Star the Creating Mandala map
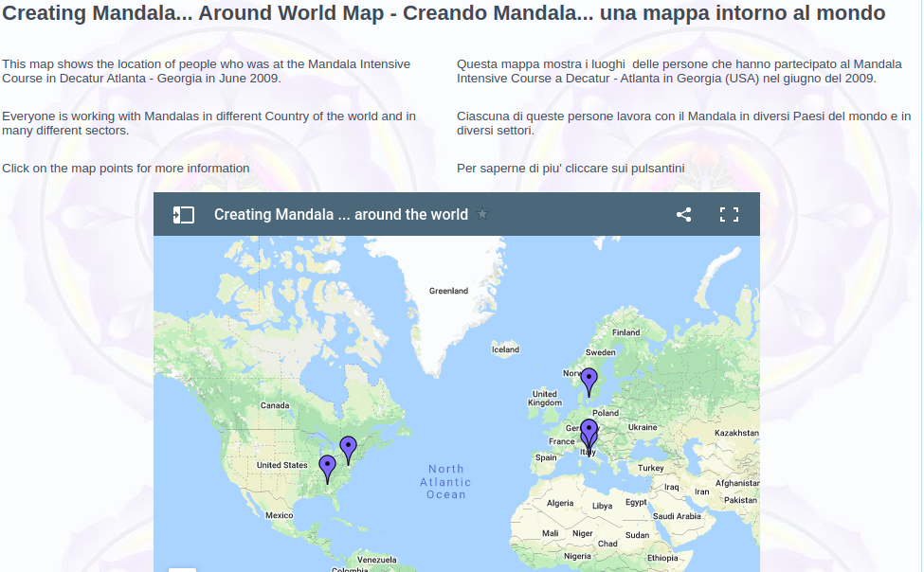This screenshot has height=572, width=924. click(x=482, y=214)
